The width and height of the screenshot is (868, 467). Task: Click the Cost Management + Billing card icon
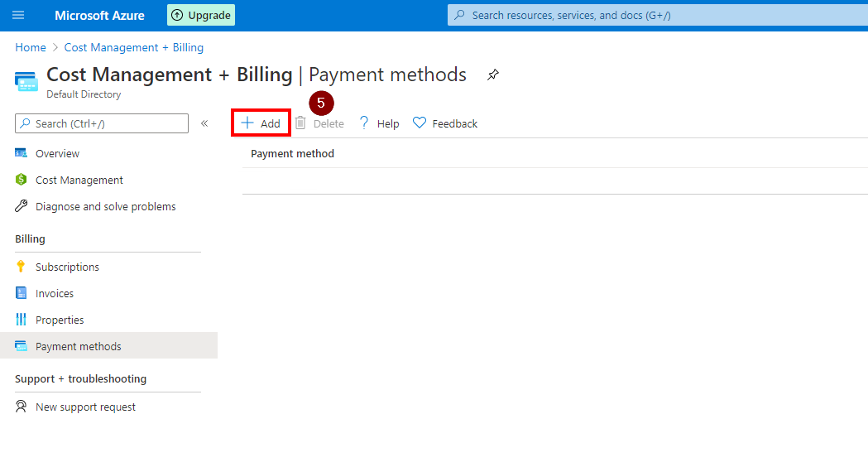pos(26,81)
